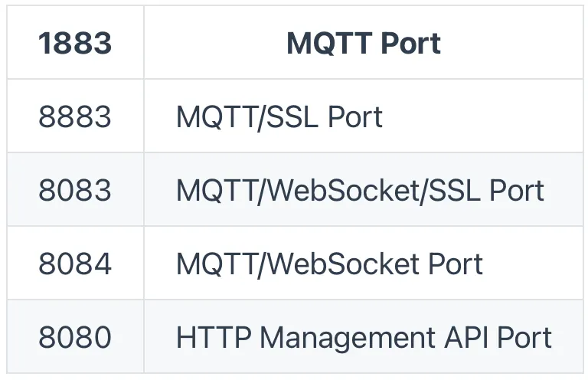This screenshot has width=588, height=380.
Task: Select the 8083 port number cell
Action: 75,191
